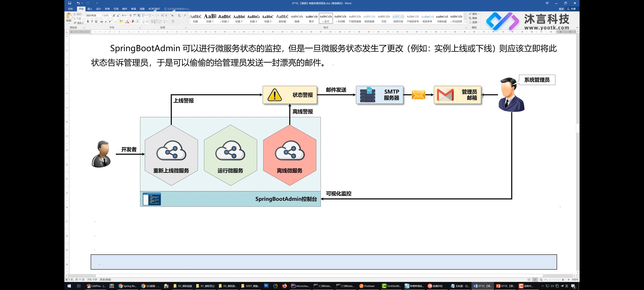Viewport: 644px width, 290px height.
Task: Open the Paste options dropdown arrow
Action: click(x=69, y=24)
